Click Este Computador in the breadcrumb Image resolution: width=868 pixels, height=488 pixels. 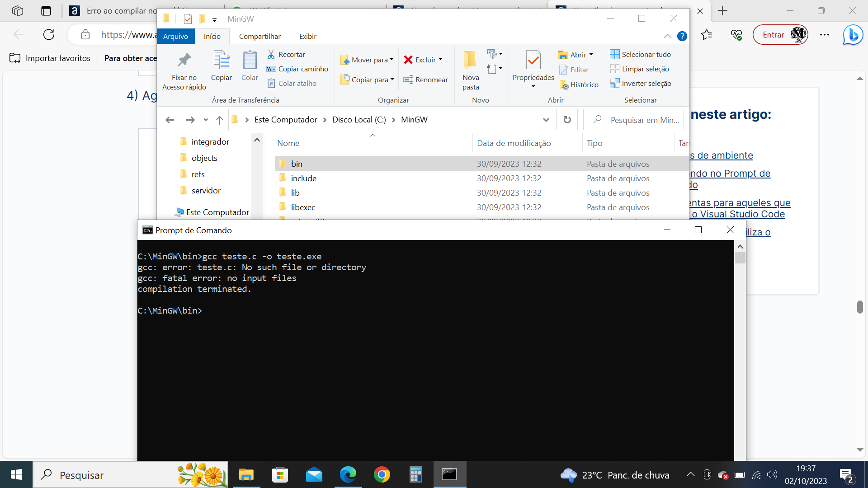click(x=286, y=120)
